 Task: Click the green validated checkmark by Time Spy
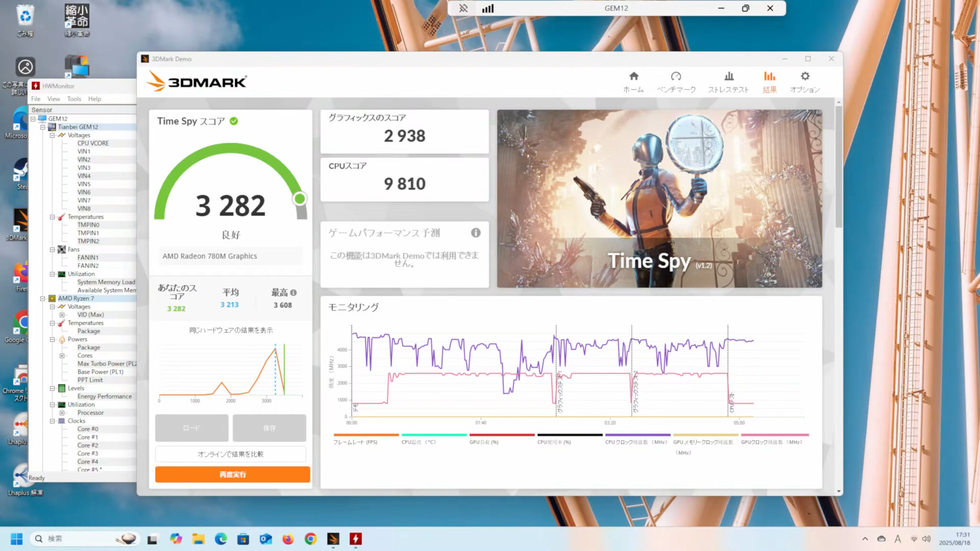pyautogui.click(x=234, y=121)
